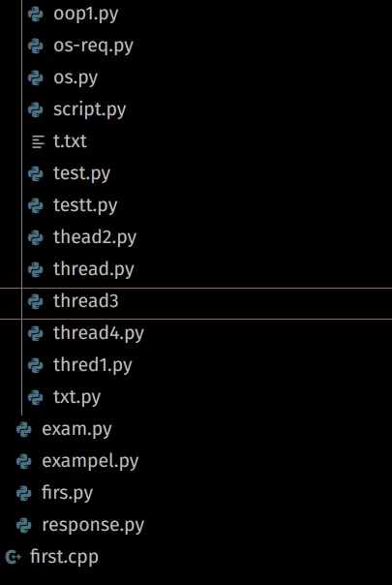Select firs.py file
This screenshot has width=392, height=585.
tap(67, 493)
